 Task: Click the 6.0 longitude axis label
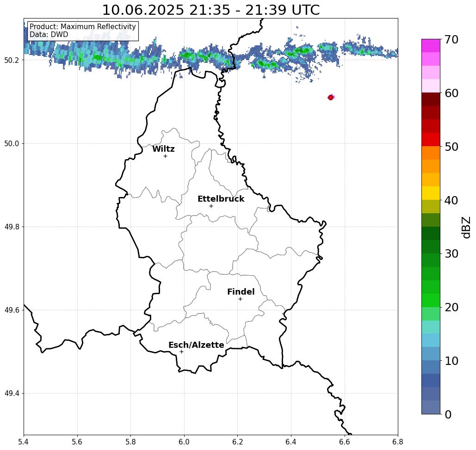[184, 442]
